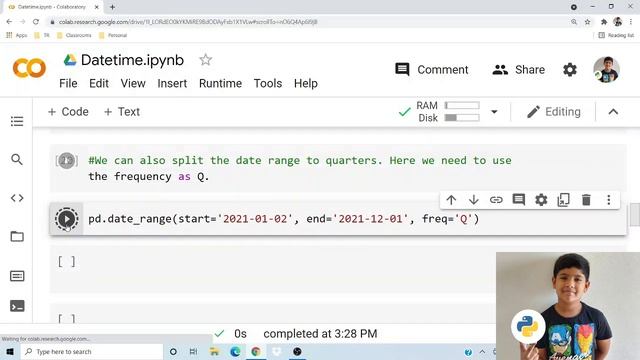
Task: Open the Runtime menu
Action: click(x=220, y=83)
